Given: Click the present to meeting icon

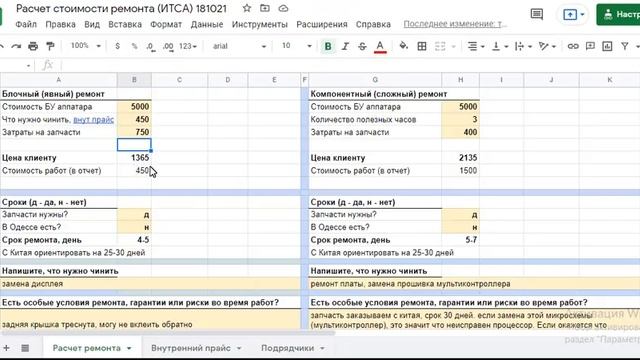Looking at the screenshot, I should pos(570,15).
